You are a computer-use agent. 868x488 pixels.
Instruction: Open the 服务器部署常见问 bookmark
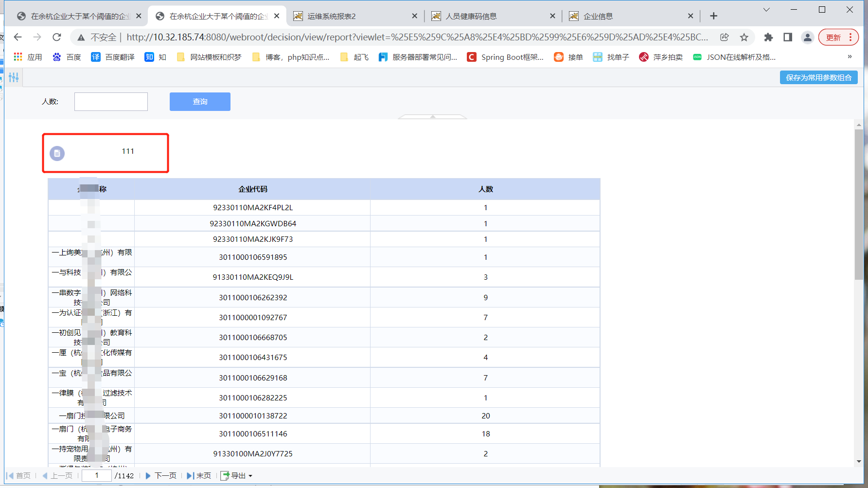pyautogui.click(x=418, y=57)
